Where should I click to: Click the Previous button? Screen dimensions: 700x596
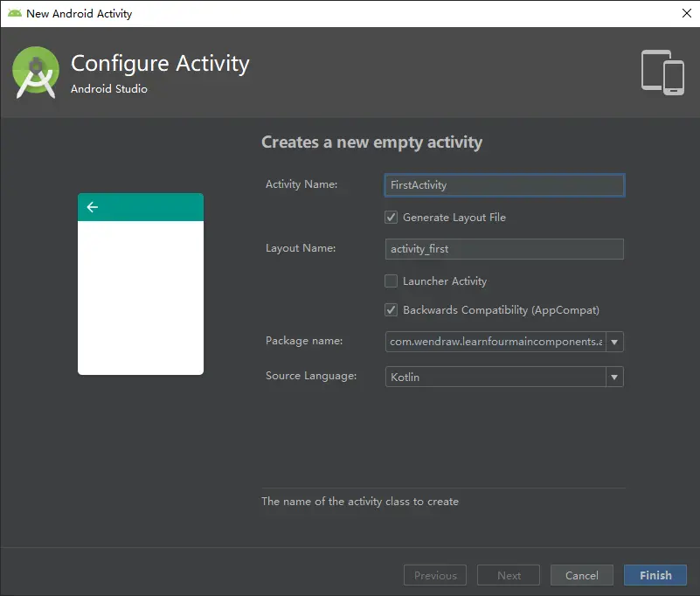click(x=434, y=575)
